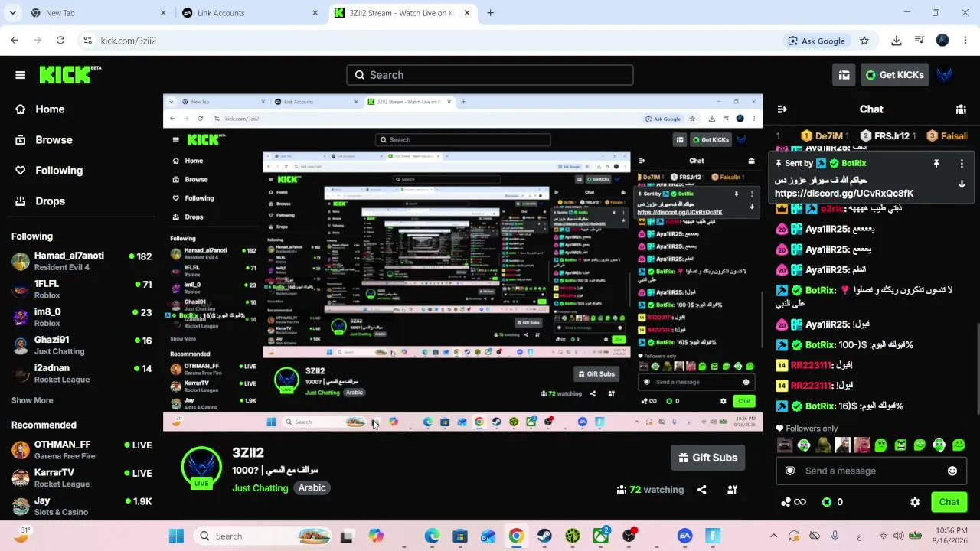Open the emoji picker in the message box
Screen dimensions: 980x551
(x=952, y=471)
